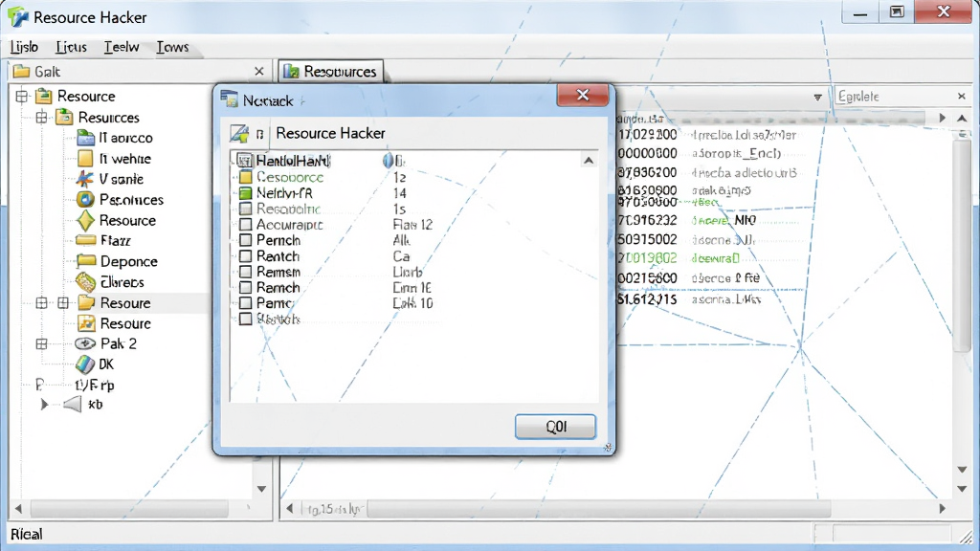Tick the 'Ramch' checkbox
This screenshot has width=980, height=551.
[246, 287]
